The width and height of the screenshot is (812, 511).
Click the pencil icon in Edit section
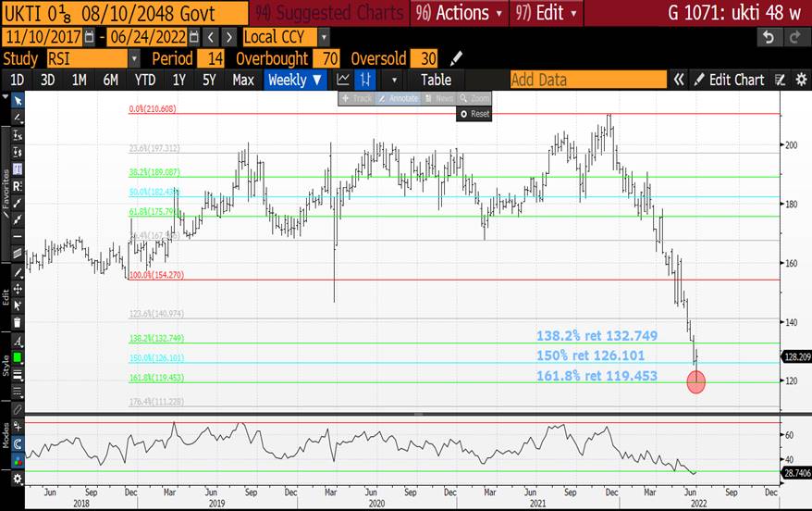click(18, 272)
